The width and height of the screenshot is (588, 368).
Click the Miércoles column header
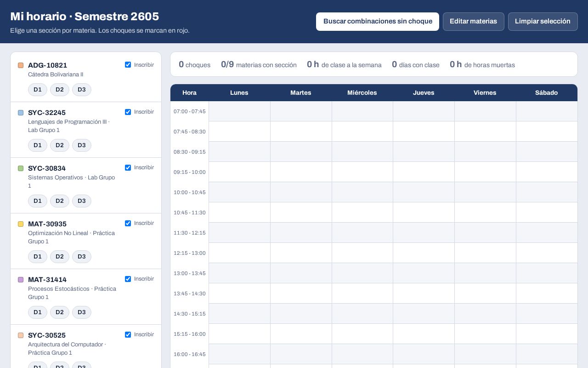[362, 92]
